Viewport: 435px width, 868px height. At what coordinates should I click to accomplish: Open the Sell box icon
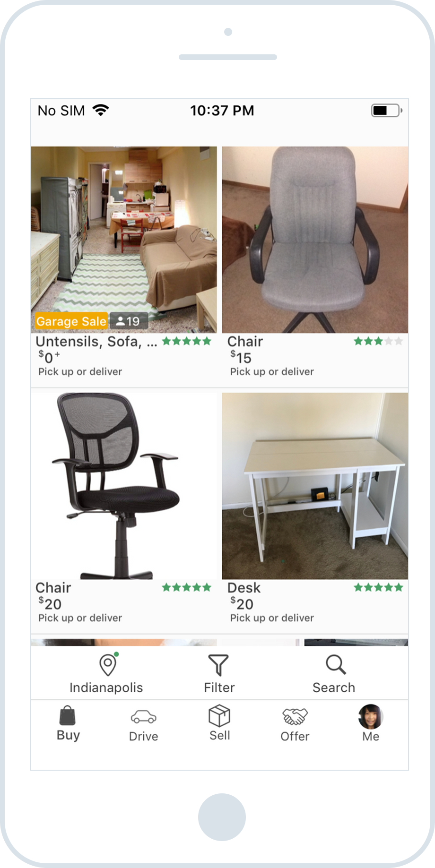219,715
